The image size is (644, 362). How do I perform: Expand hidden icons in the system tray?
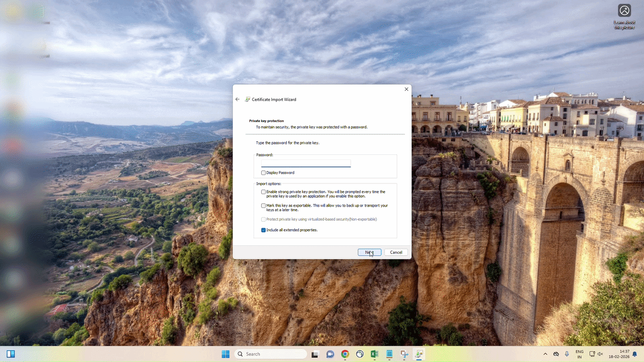pyautogui.click(x=545, y=354)
